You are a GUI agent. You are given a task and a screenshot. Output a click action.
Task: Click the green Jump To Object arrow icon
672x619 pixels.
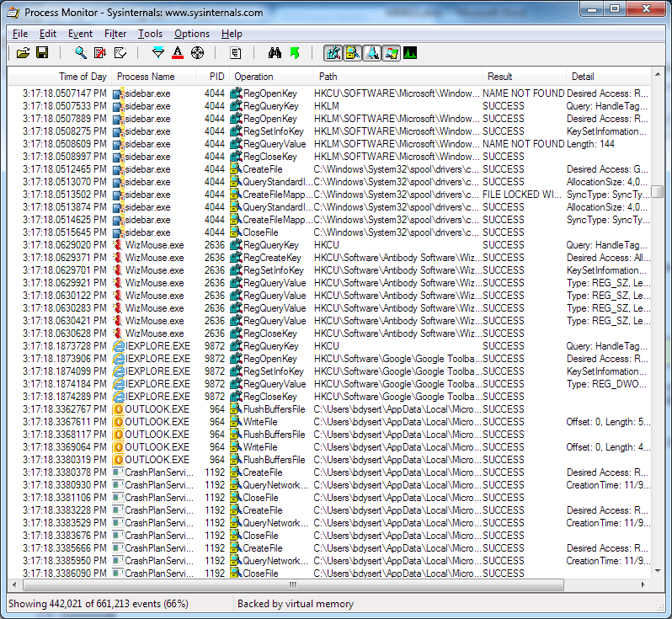point(295,53)
